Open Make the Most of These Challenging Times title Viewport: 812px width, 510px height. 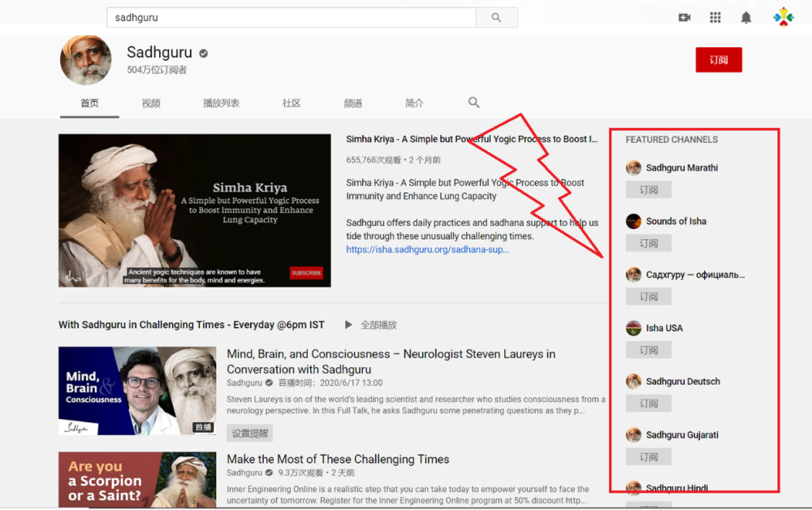coord(338,460)
